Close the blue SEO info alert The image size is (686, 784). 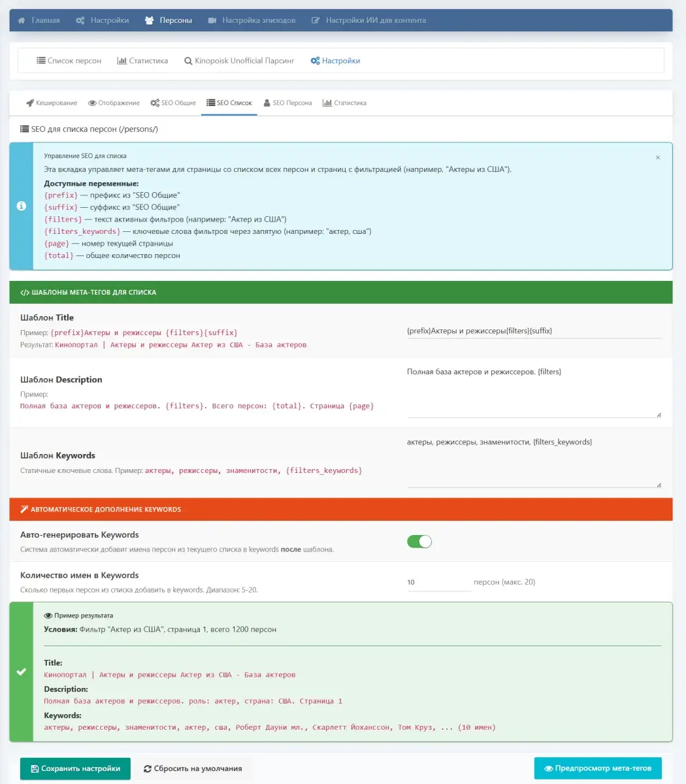pos(657,157)
